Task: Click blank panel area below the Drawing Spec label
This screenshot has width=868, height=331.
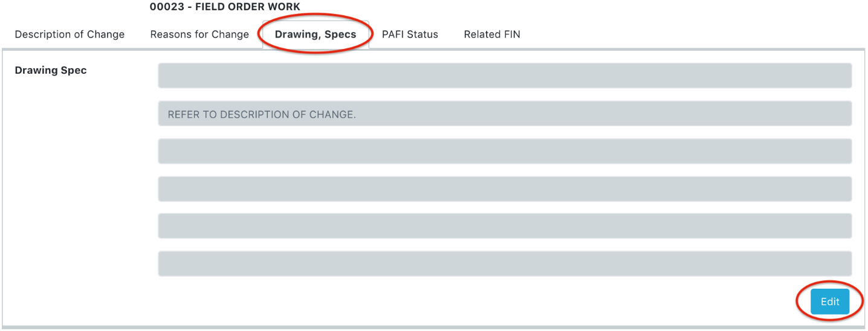Action: (x=79, y=181)
